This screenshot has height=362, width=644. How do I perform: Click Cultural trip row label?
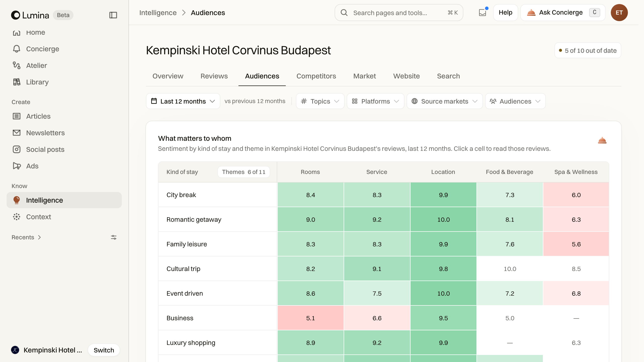(x=183, y=269)
